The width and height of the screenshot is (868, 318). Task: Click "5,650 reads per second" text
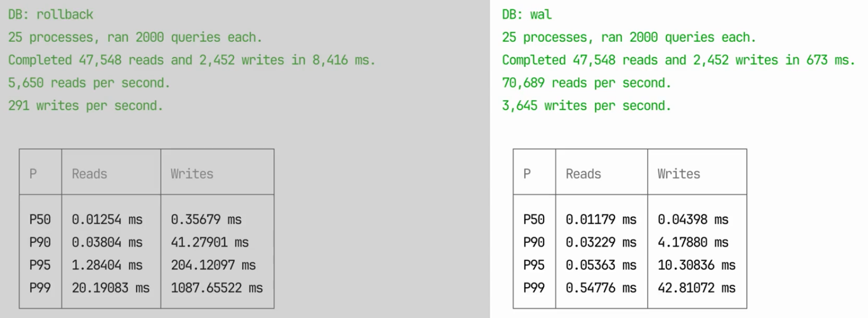tap(89, 84)
